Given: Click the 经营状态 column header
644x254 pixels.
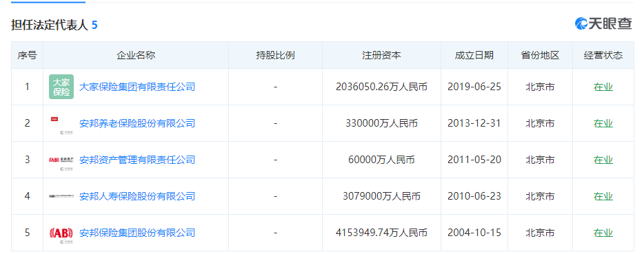Looking at the screenshot, I should (603, 55).
